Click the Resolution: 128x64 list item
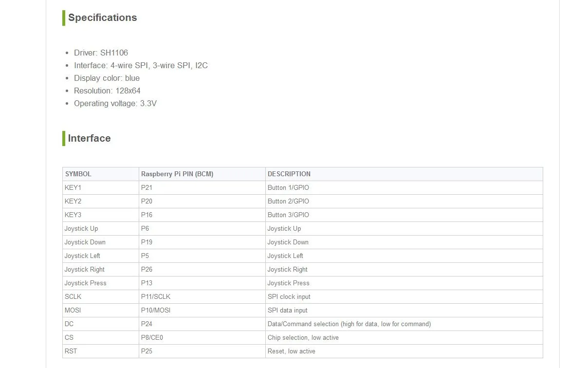The height and width of the screenshot is (368, 588). click(107, 91)
